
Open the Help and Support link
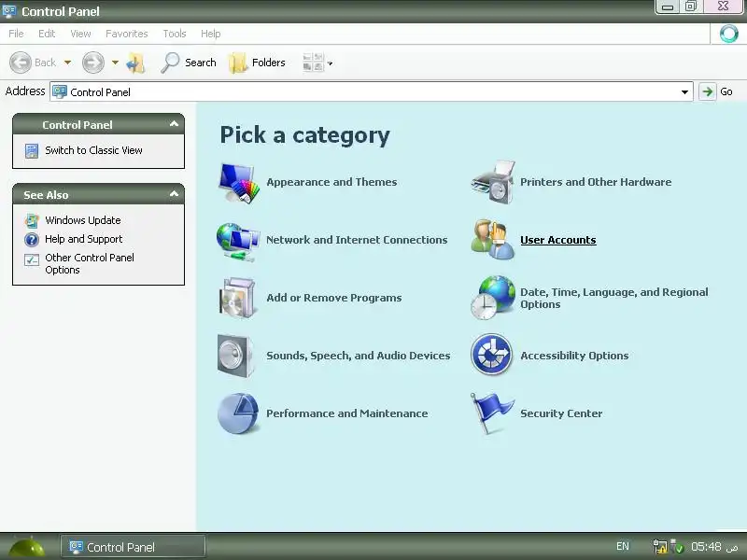(83, 239)
